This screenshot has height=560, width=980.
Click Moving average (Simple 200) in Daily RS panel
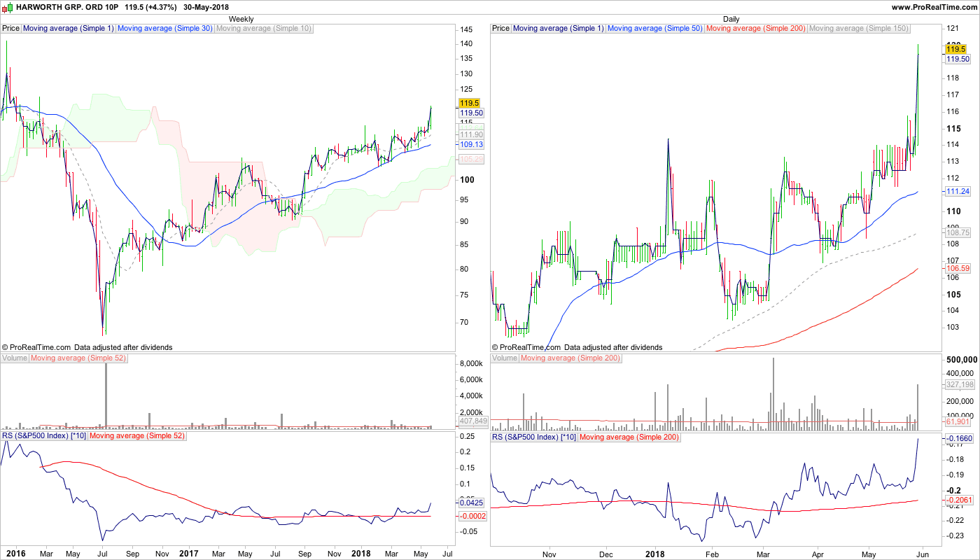pyautogui.click(x=631, y=436)
